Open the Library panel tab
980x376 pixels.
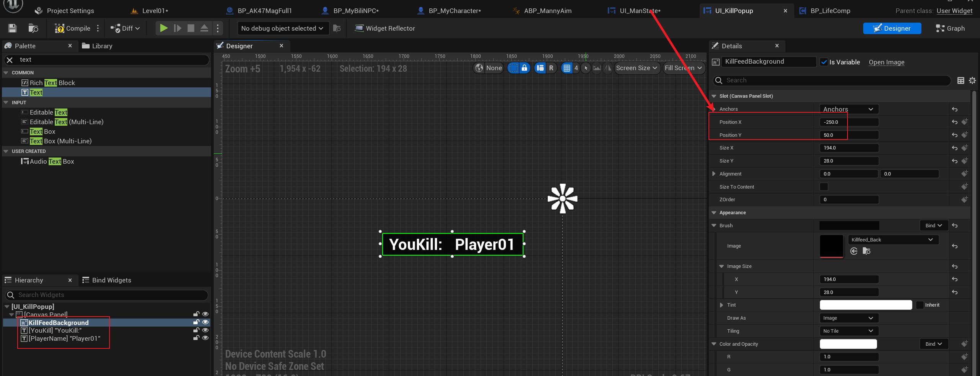tap(97, 46)
